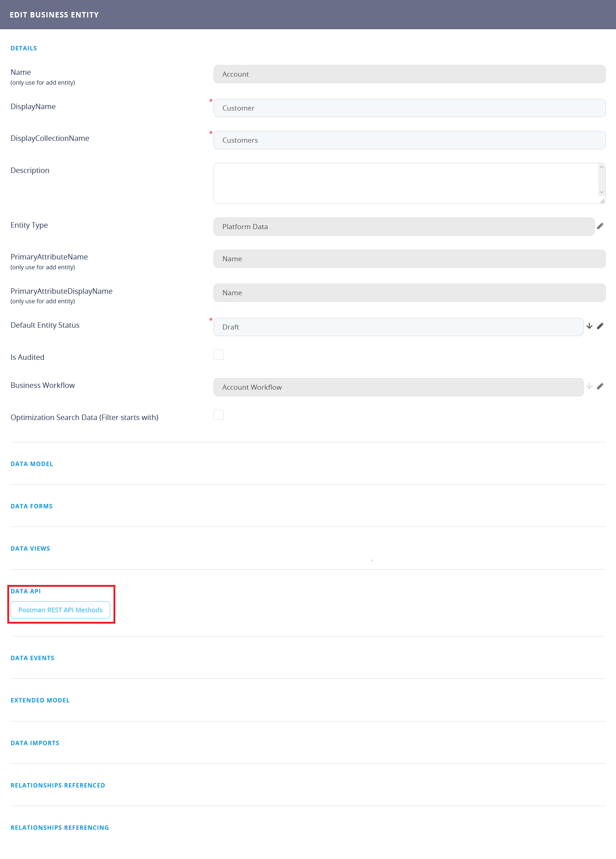Viewport: 616px width, 859px height.
Task: Open the Extended Model section
Action: coord(40,701)
